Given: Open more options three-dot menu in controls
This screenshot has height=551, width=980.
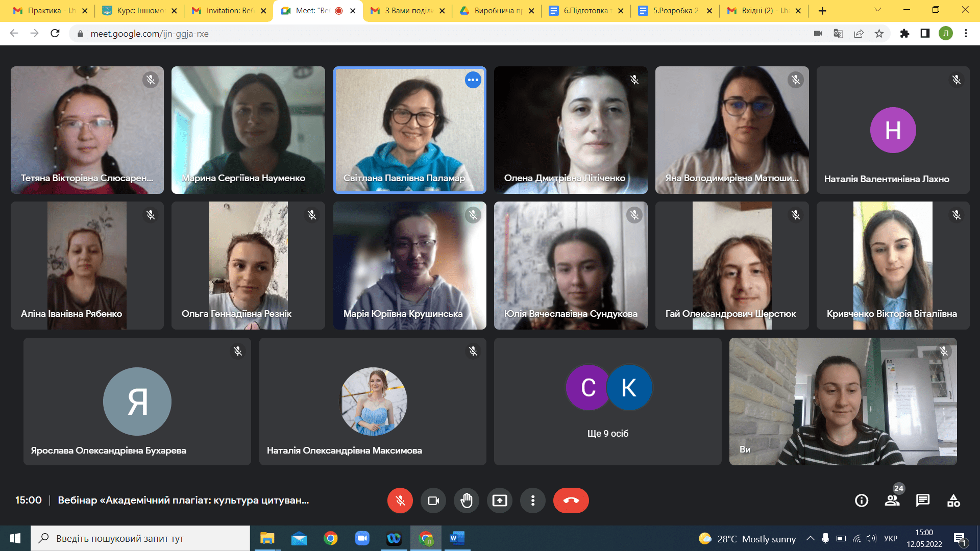Looking at the screenshot, I should click(532, 500).
